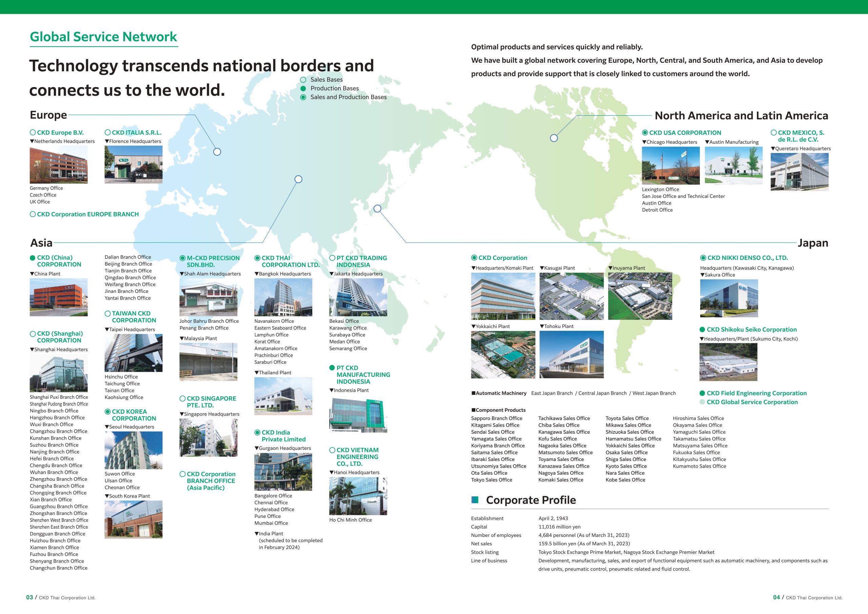Viewport: 868px width, 614px height.
Task: Select the Sales and Production Bases legend marker
Action: [303, 97]
